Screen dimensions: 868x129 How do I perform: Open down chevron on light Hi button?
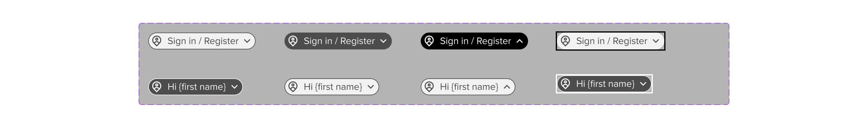tap(371, 87)
